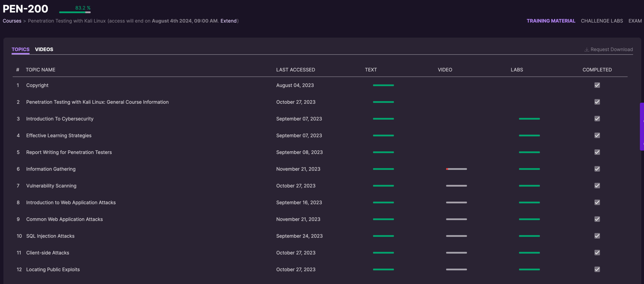The height and width of the screenshot is (284, 644).
Task: Click the date September 08, 2023
Action: (x=299, y=152)
